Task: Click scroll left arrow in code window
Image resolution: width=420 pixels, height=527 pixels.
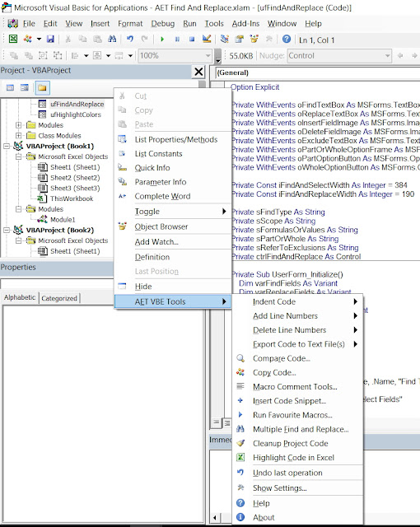Action: pos(214,518)
